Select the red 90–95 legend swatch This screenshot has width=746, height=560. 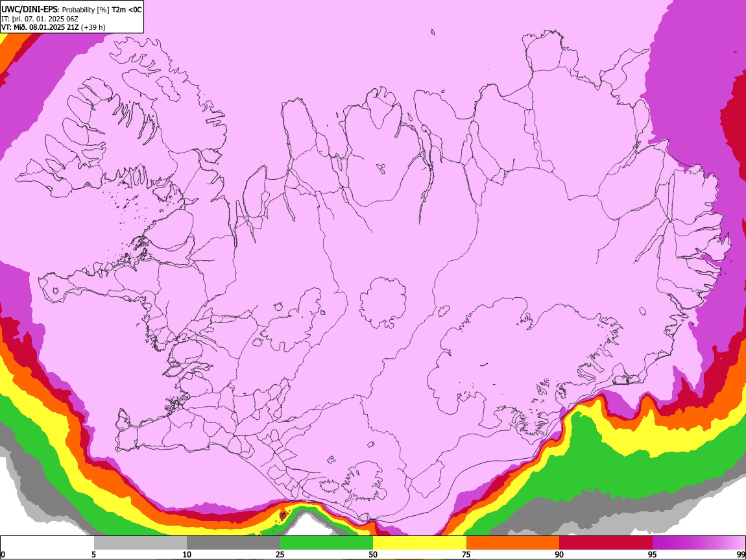coord(606,543)
